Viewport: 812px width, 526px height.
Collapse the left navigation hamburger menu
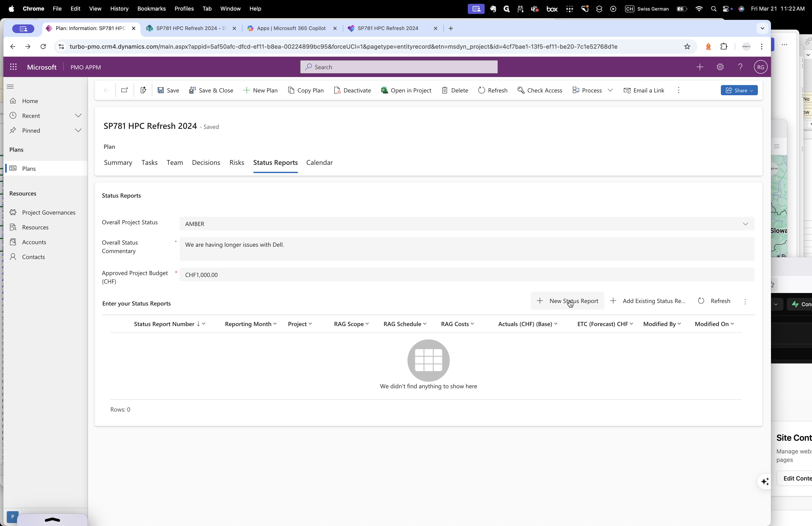10,87
